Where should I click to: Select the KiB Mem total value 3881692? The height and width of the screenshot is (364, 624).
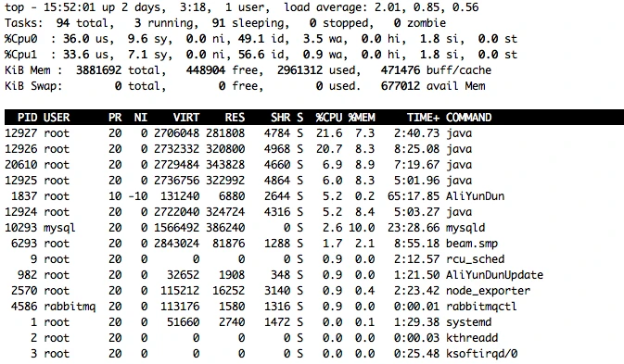[98, 70]
